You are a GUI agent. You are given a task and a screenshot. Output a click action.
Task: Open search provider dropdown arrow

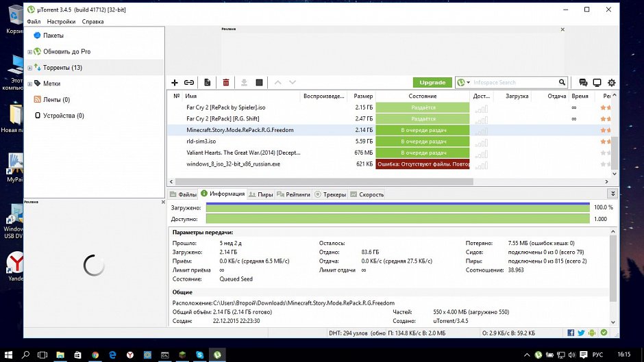click(468, 83)
